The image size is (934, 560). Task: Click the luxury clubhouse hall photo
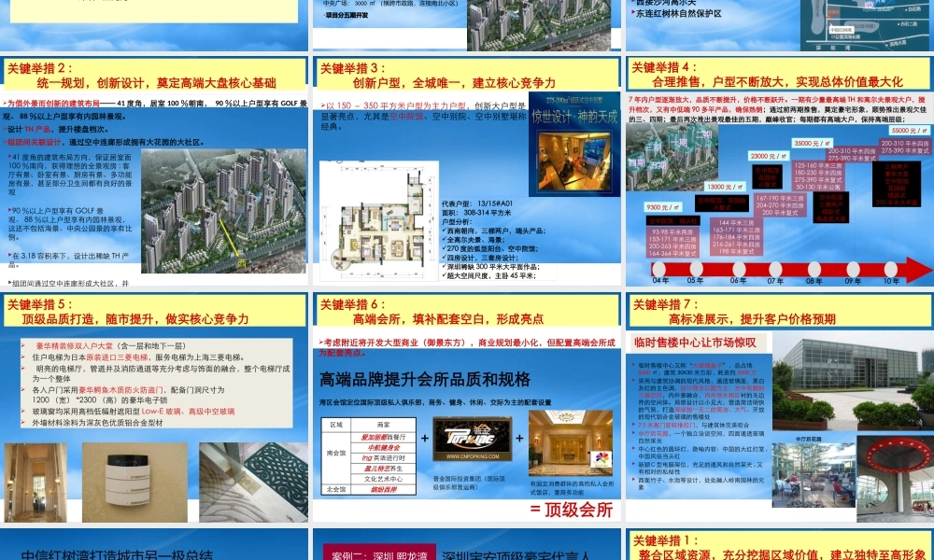click(x=571, y=442)
